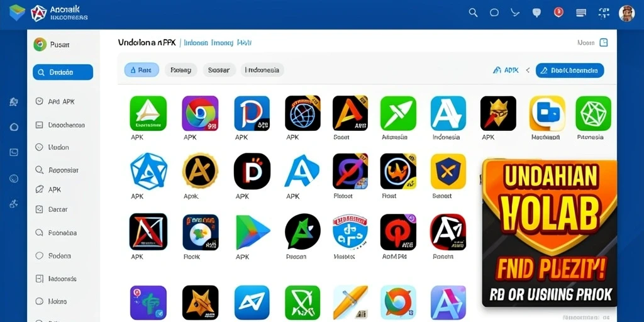The width and height of the screenshot is (644, 322).
Task: Open the red P on black app icon
Action: (x=398, y=232)
